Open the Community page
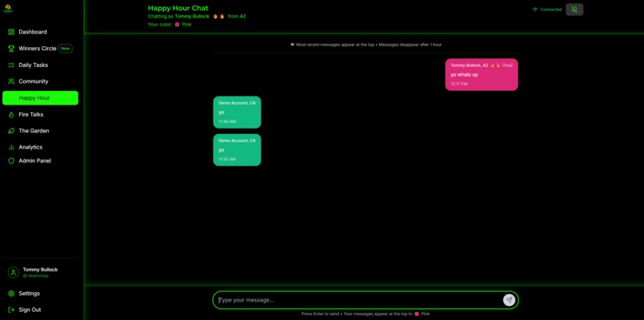 [40, 81]
